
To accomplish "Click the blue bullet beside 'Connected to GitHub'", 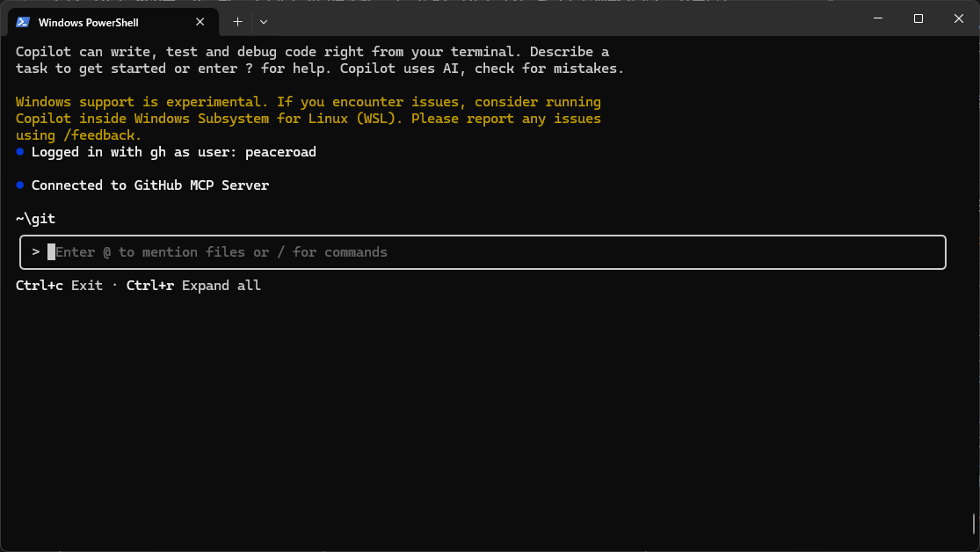I will pos(20,185).
